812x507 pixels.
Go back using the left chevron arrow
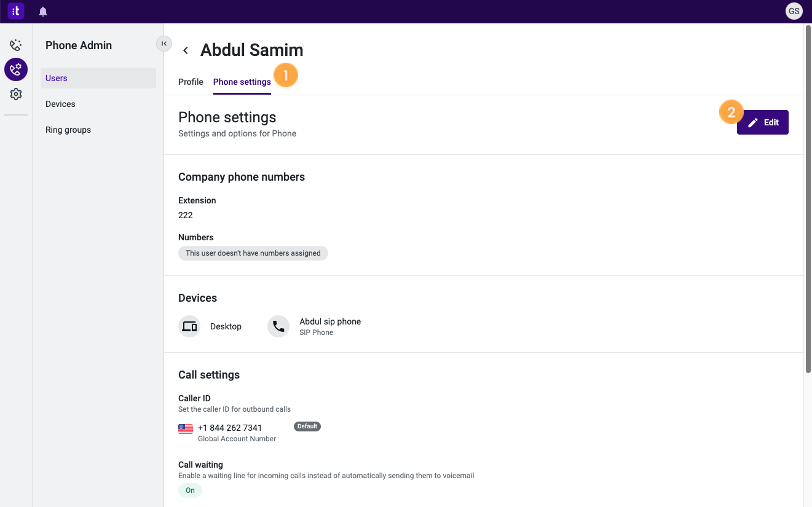[186, 50]
